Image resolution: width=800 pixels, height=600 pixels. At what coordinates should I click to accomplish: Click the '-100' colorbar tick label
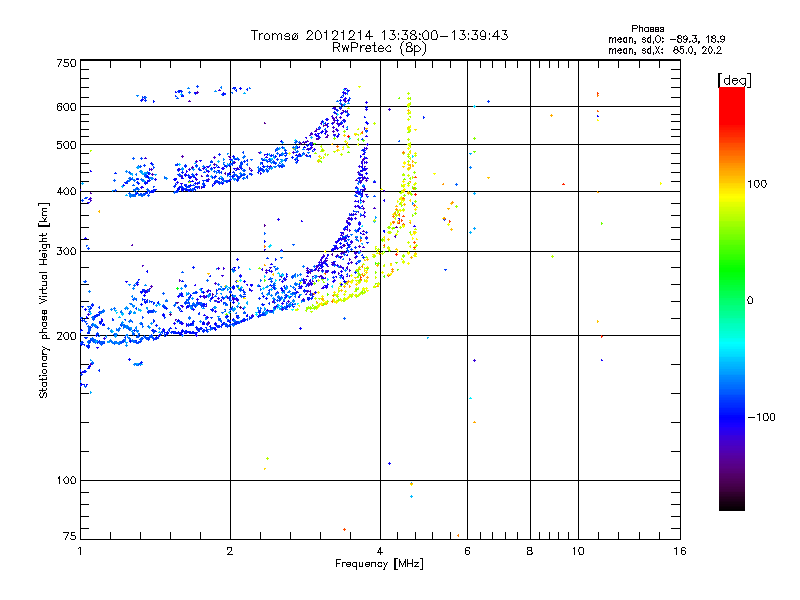click(x=762, y=417)
